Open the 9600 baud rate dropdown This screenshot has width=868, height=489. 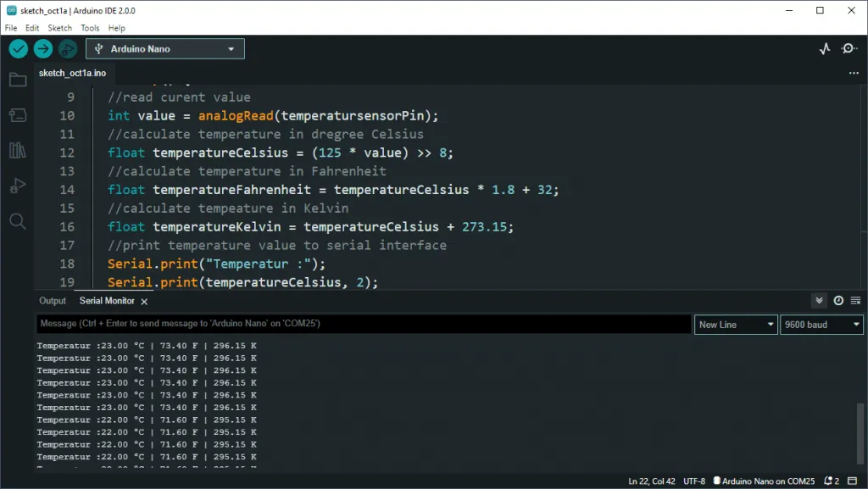click(x=821, y=325)
